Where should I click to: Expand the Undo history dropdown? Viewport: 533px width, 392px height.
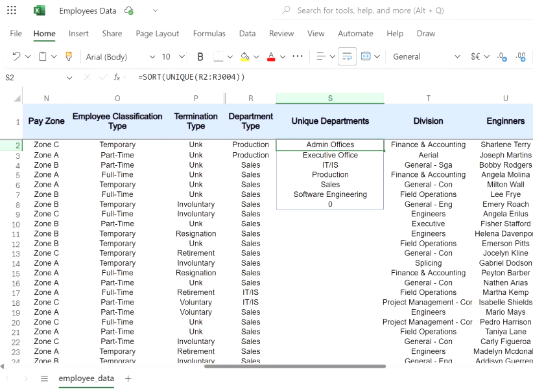(x=28, y=56)
